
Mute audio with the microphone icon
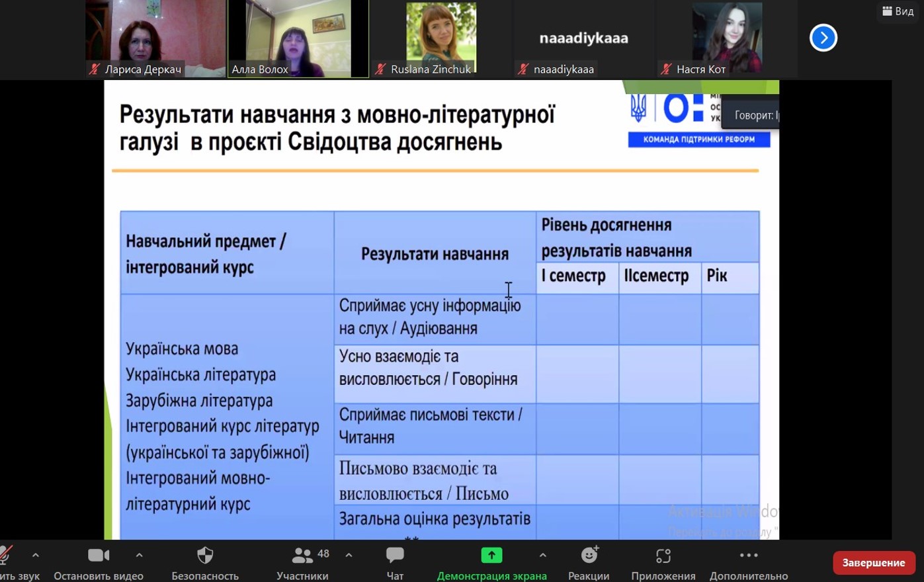coord(5,555)
